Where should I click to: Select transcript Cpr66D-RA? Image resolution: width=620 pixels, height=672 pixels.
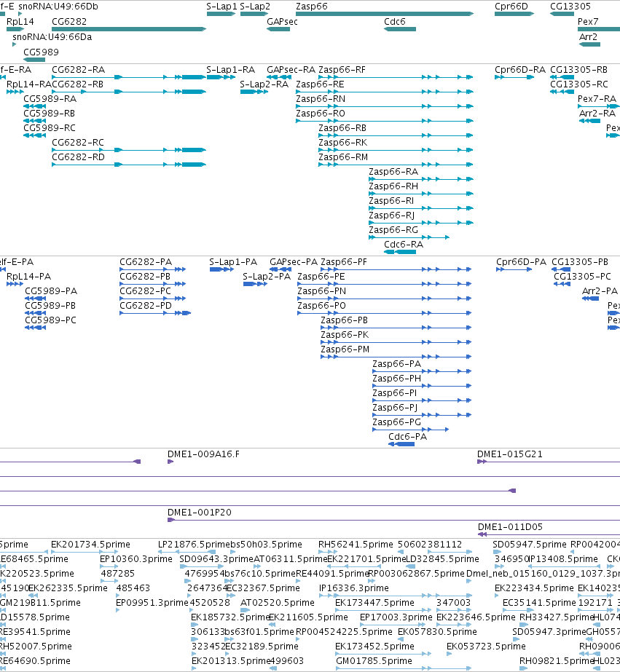click(514, 77)
